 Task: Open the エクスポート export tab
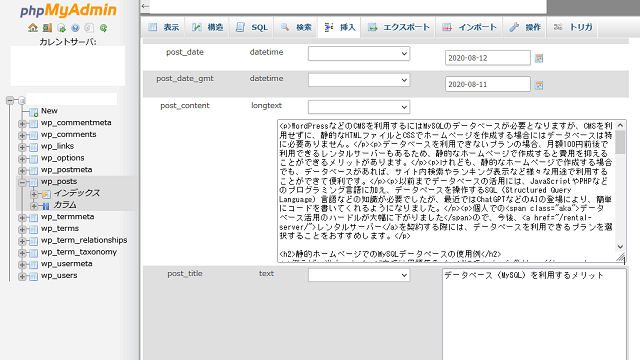(398, 27)
